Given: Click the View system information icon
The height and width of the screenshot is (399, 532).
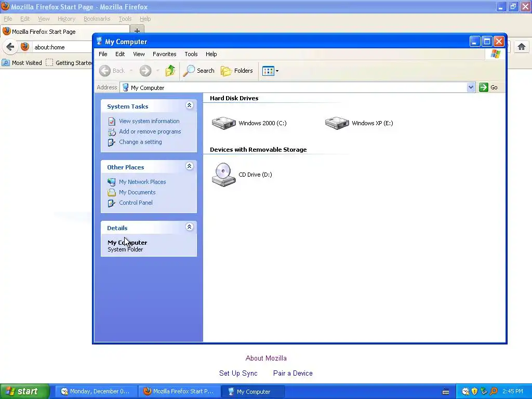Looking at the screenshot, I should pyautogui.click(x=112, y=121).
